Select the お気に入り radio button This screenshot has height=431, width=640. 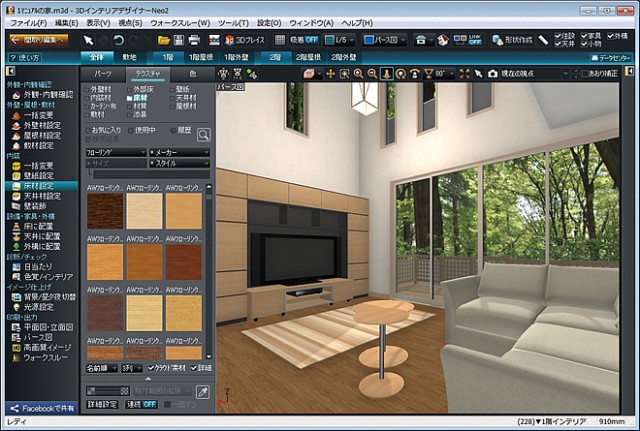click(88, 131)
